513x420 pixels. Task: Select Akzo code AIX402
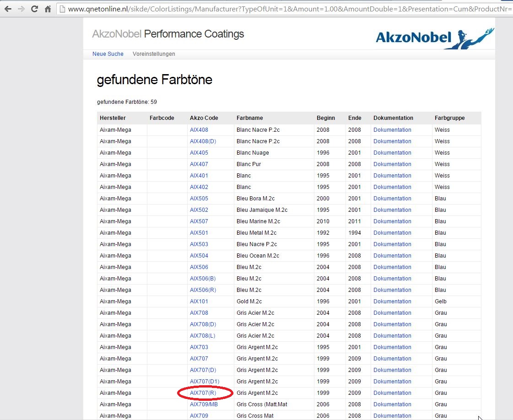pos(199,187)
